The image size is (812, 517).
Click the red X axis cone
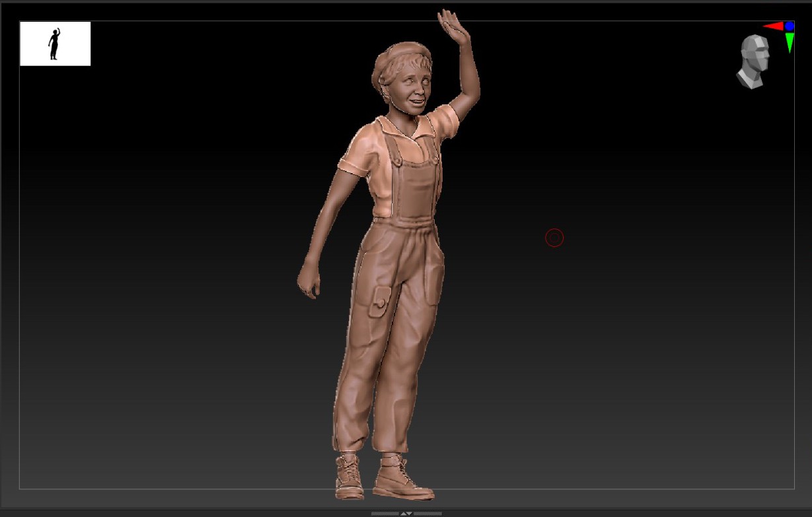[773, 26]
